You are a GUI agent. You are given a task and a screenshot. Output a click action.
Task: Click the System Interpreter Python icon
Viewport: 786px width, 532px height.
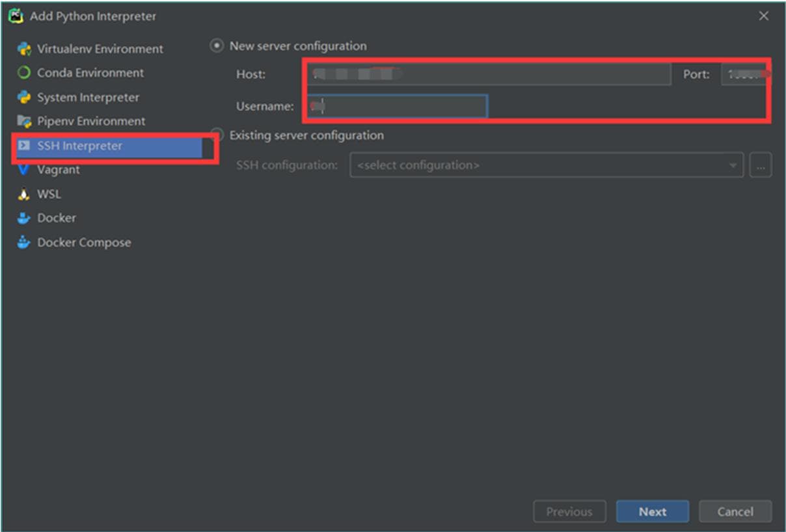(24, 98)
